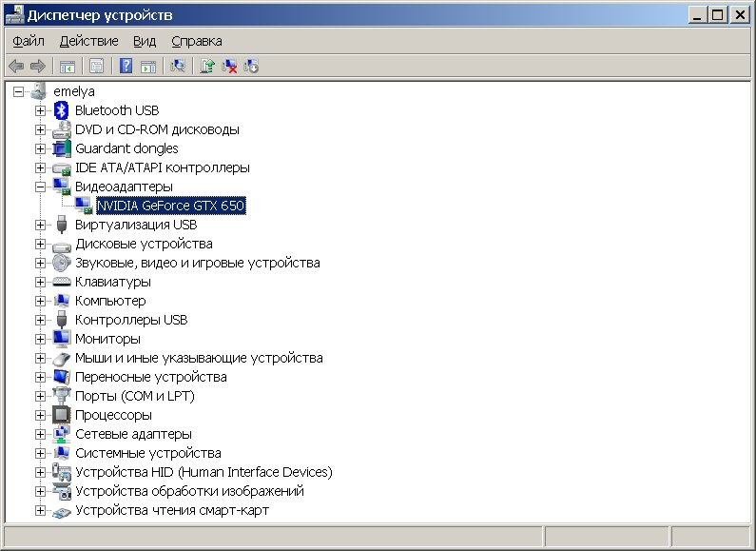Click the Uninstall device icon with red X
The image size is (756, 551).
point(229,66)
